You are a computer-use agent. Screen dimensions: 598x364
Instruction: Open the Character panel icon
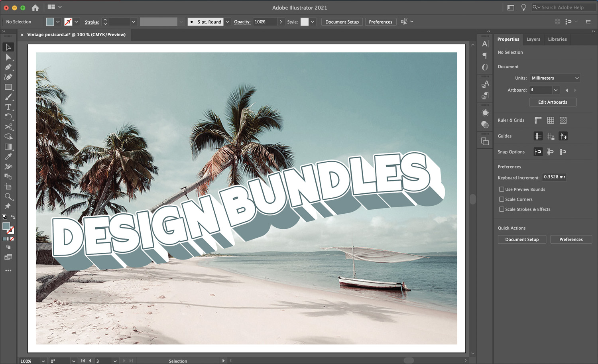point(485,44)
